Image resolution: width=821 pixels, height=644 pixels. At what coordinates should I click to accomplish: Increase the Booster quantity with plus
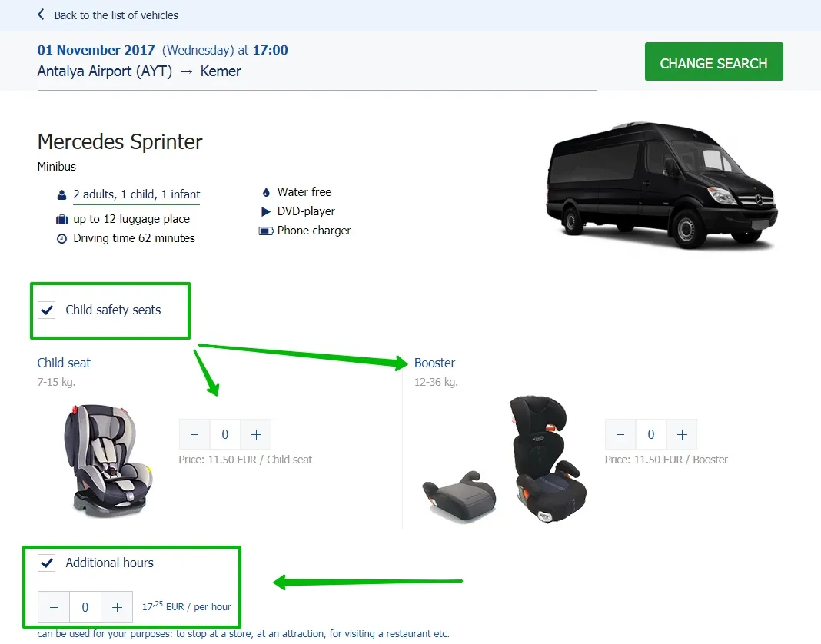(x=682, y=434)
